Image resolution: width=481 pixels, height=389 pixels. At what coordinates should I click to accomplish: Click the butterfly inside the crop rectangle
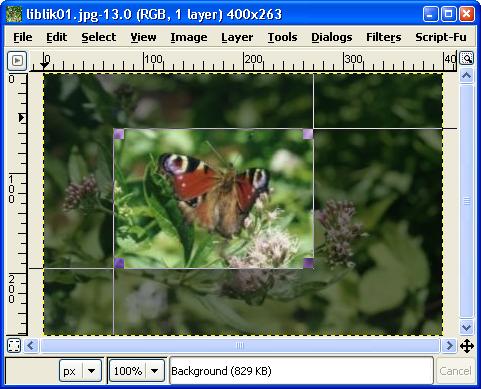click(215, 190)
